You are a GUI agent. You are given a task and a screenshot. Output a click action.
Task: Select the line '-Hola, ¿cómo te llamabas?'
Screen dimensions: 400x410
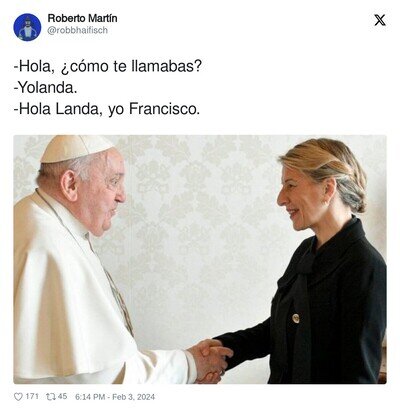108,67
